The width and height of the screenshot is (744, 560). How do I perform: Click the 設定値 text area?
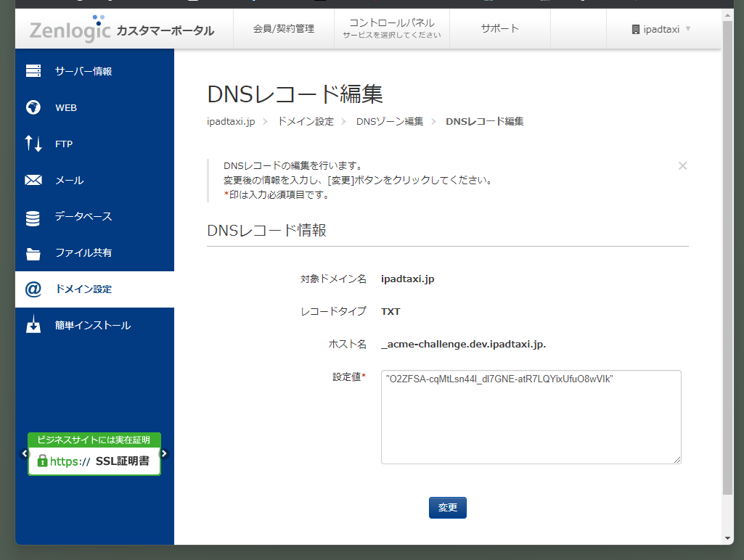click(531, 417)
